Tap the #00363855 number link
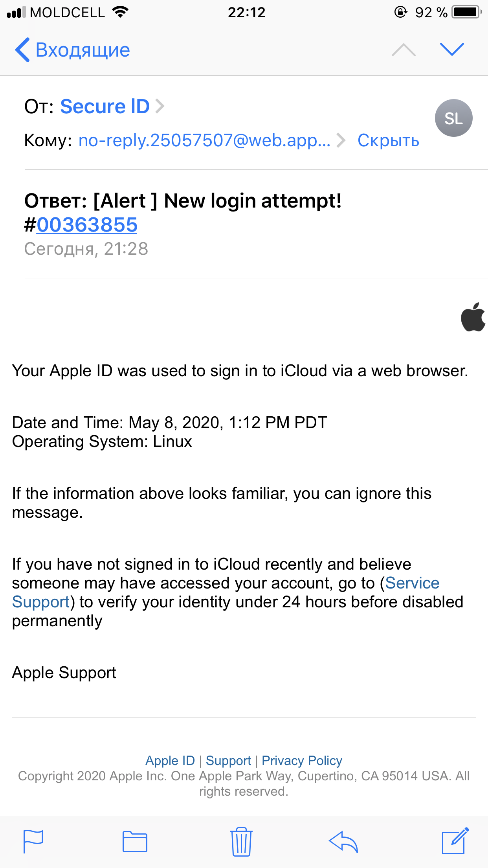Viewport: 488px width, 868px height. coord(87,225)
